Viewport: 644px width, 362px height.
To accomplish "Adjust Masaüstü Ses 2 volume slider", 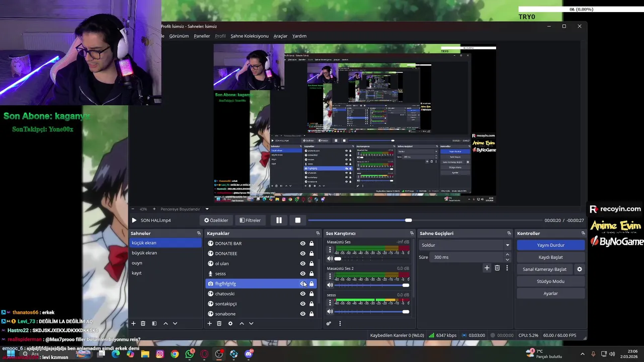I will coord(372,285).
